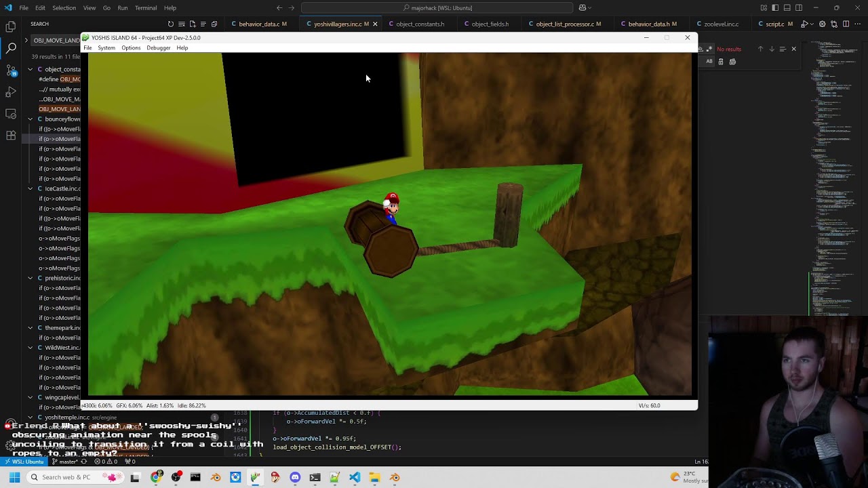
Task: Open VS Code Selection menu
Action: point(64,7)
